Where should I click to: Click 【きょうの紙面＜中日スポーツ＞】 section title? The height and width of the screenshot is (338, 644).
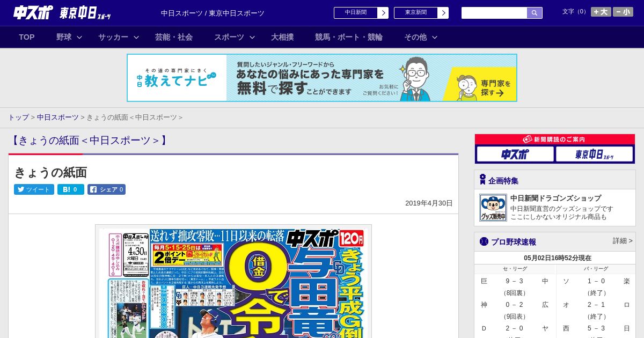[x=89, y=141]
